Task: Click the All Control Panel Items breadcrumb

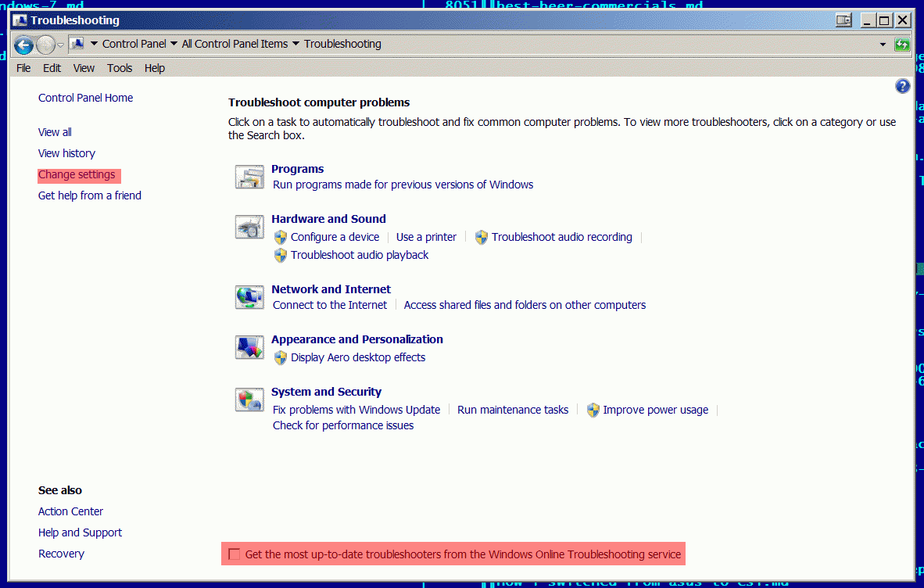Action: 235,45
